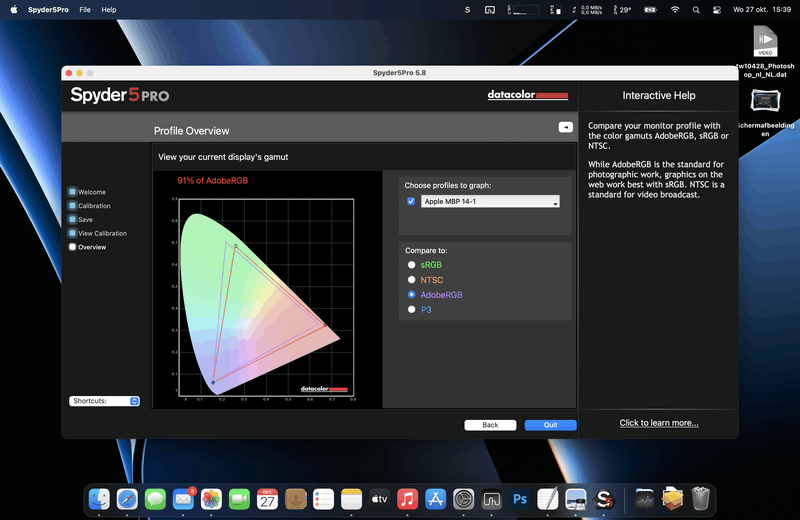Open Click to learn more link
800x520 pixels.
tap(659, 423)
